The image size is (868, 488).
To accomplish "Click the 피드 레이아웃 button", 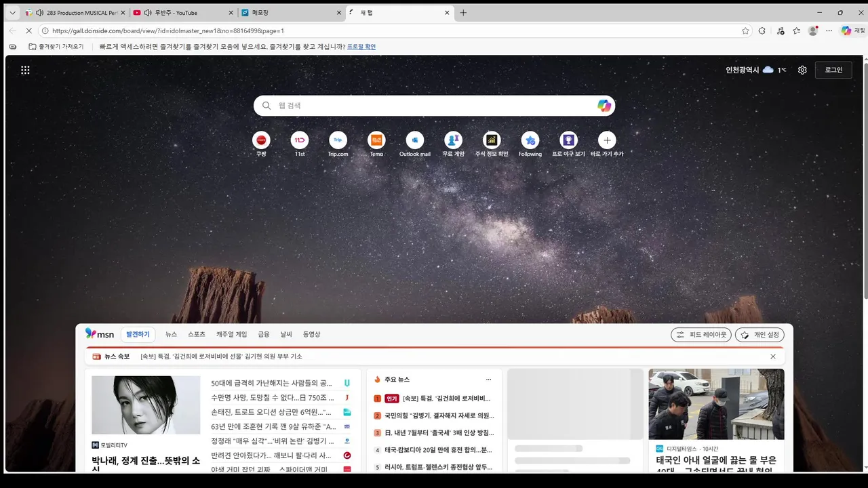I will click(701, 335).
